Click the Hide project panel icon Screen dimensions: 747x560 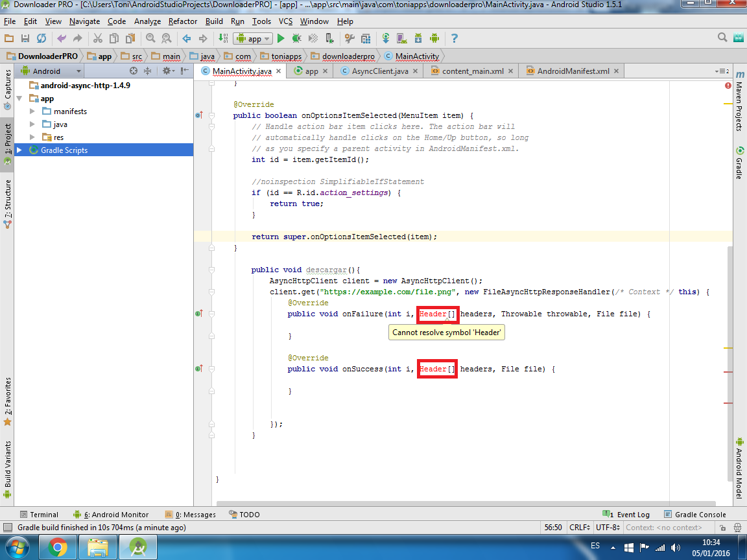pos(185,71)
